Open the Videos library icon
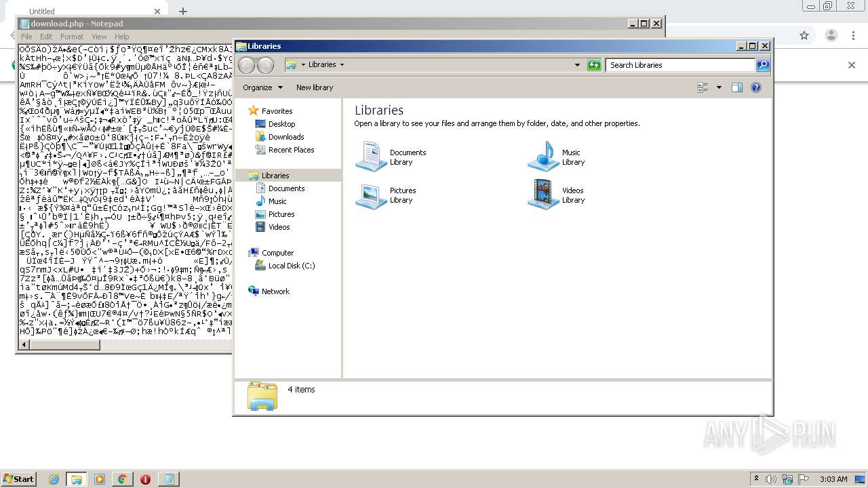Screen dimensions: 868x488 click(543, 195)
